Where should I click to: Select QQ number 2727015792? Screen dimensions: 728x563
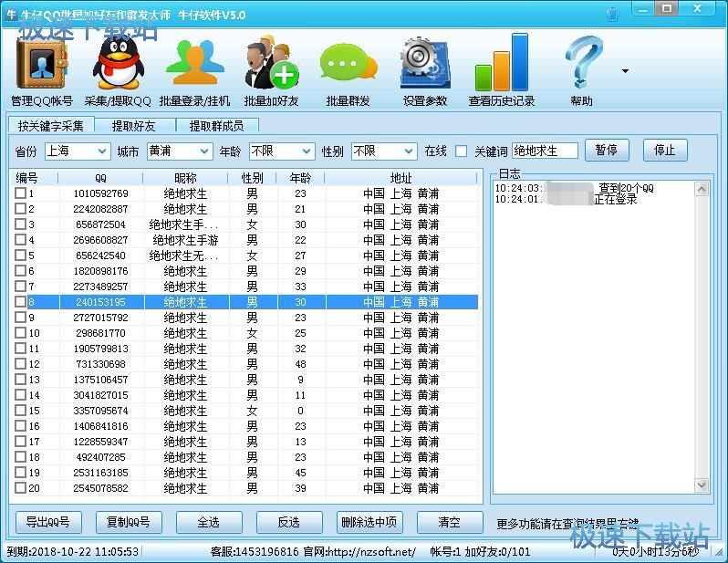[x=100, y=318]
